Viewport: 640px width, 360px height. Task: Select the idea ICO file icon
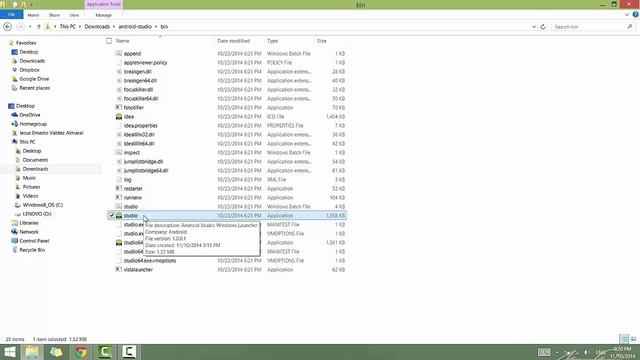119,117
